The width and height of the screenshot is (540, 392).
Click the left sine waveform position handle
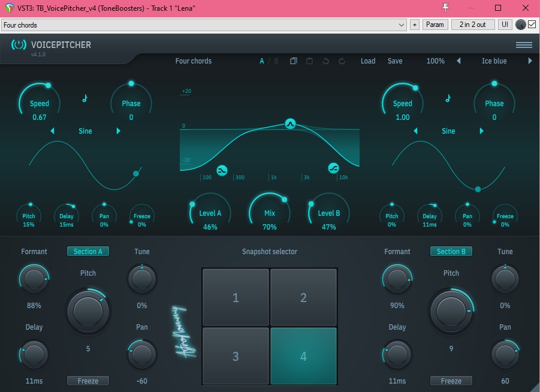(136, 174)
